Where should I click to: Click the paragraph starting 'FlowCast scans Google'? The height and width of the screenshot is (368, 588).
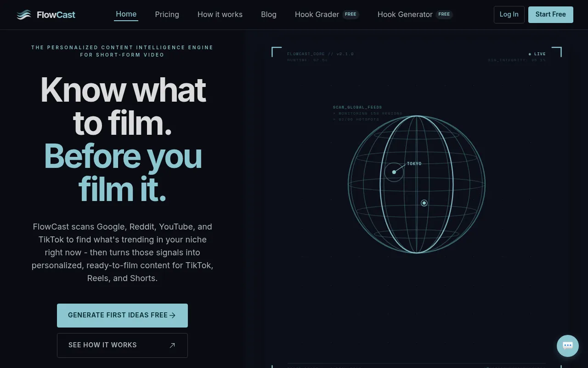(122, 253)
